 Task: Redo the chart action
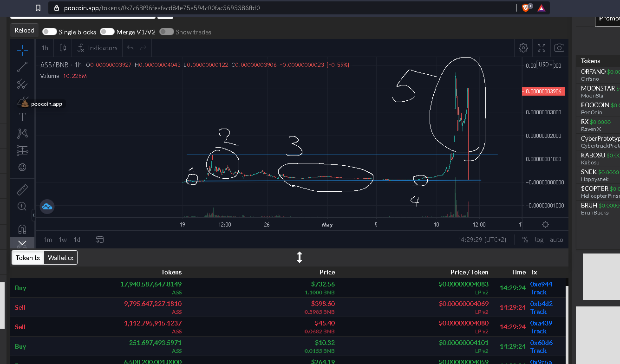pos(144,48)
